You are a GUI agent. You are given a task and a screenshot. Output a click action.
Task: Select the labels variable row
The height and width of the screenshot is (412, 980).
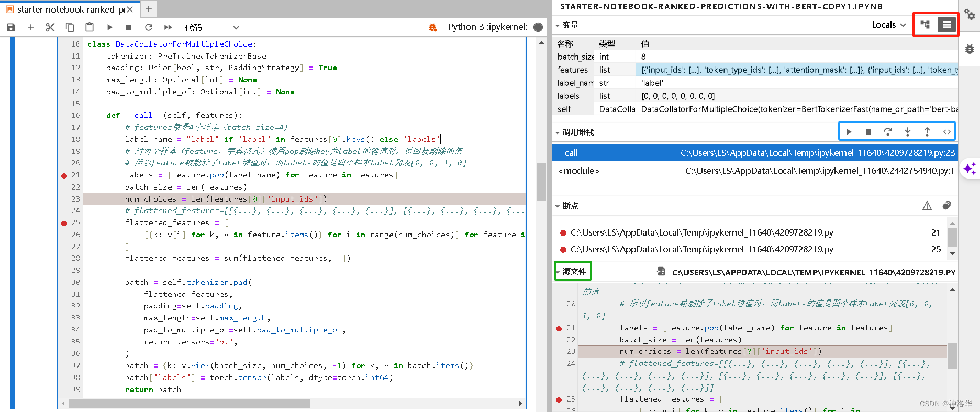(755, 96)
